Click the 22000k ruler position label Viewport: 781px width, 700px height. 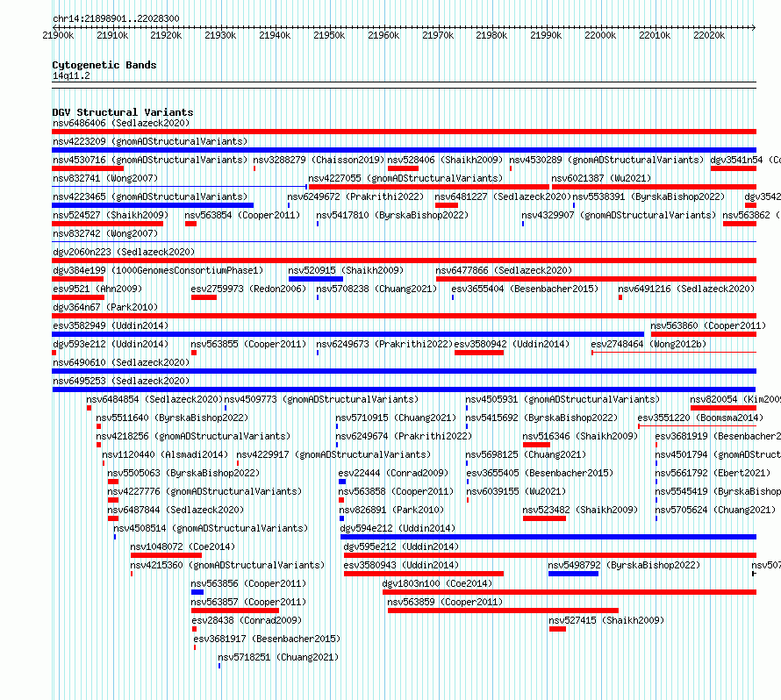[x=600, y=35]
